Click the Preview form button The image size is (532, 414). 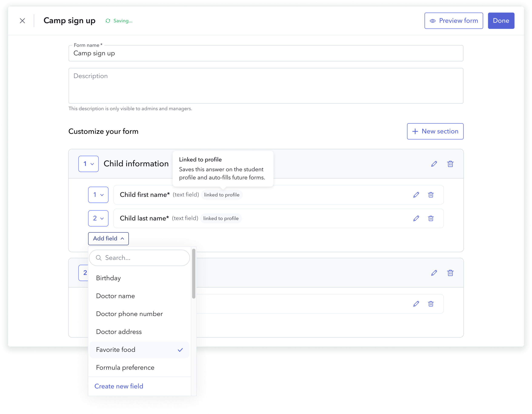(453, 21)
